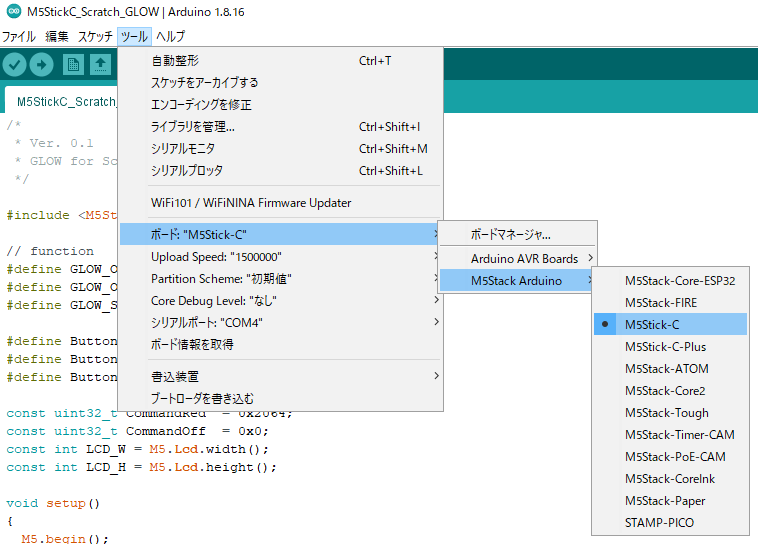Open the ヘルプ menu

(171, 36)
